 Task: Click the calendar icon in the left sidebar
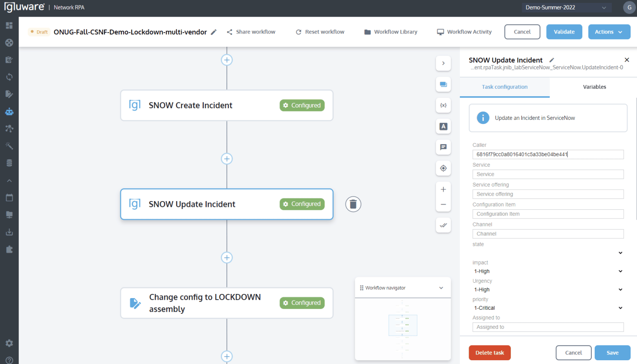(9, 197)
